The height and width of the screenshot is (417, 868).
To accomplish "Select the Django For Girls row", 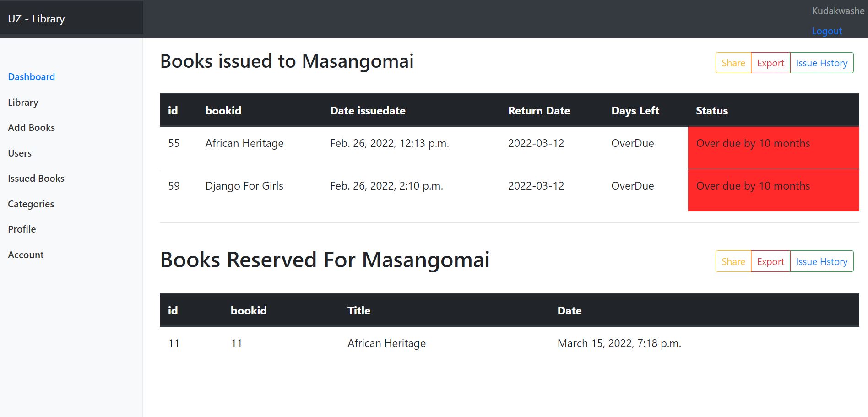I will tap(244, 186).
